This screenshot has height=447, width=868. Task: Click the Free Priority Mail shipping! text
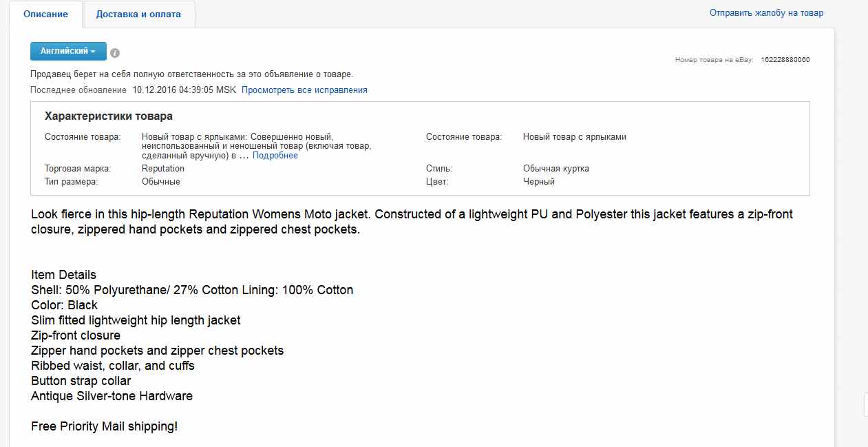[105, 426]
